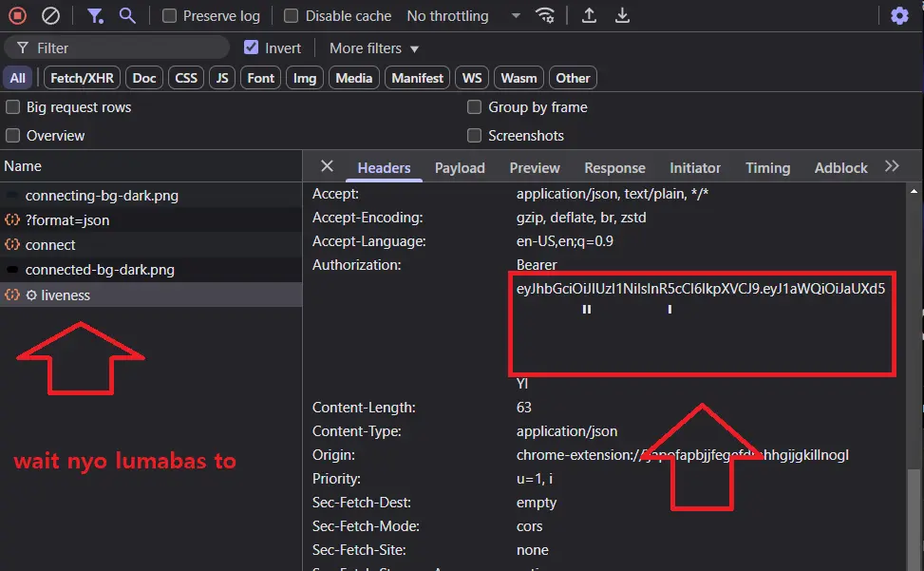Viewport: 924px width, 571px height.
Task: Click the Content-Length value 63
Action: click(524, 408)
